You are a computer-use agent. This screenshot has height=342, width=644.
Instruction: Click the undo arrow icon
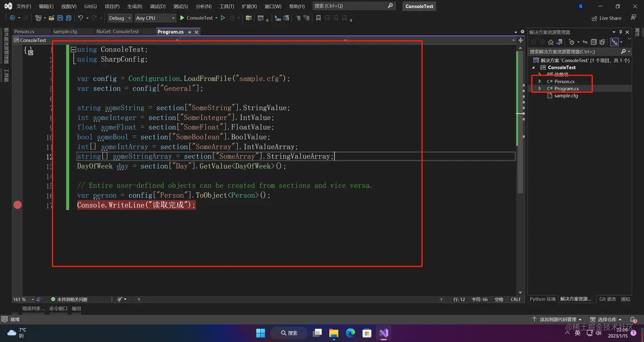80,18
